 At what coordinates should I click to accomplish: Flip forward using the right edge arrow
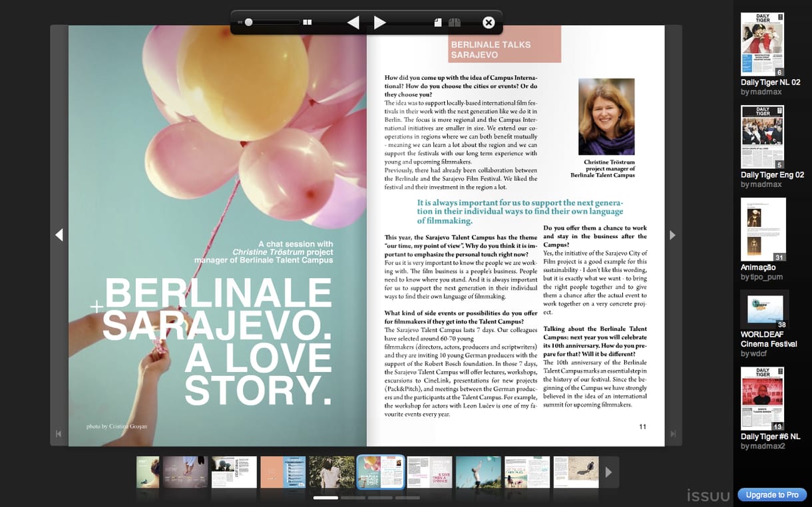pyautogui.click(x=672, y=235)
